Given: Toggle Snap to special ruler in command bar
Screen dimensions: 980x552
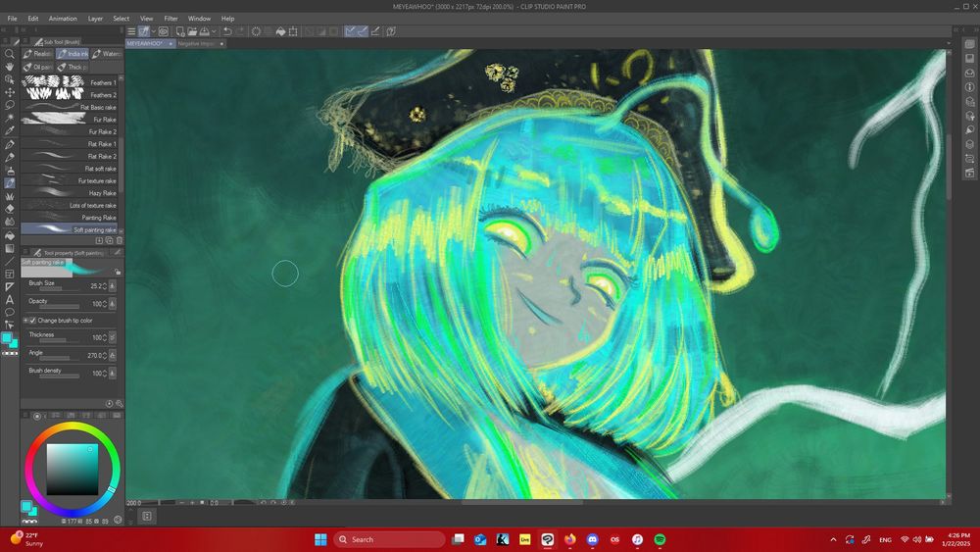Looking at the screenshot, I should point(363,31).
